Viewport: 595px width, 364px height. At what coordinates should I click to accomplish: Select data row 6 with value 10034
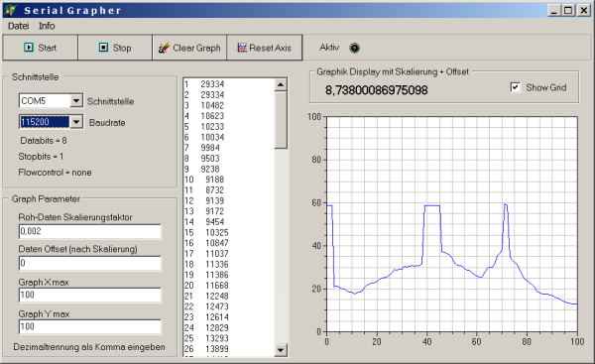click(229, 137)
